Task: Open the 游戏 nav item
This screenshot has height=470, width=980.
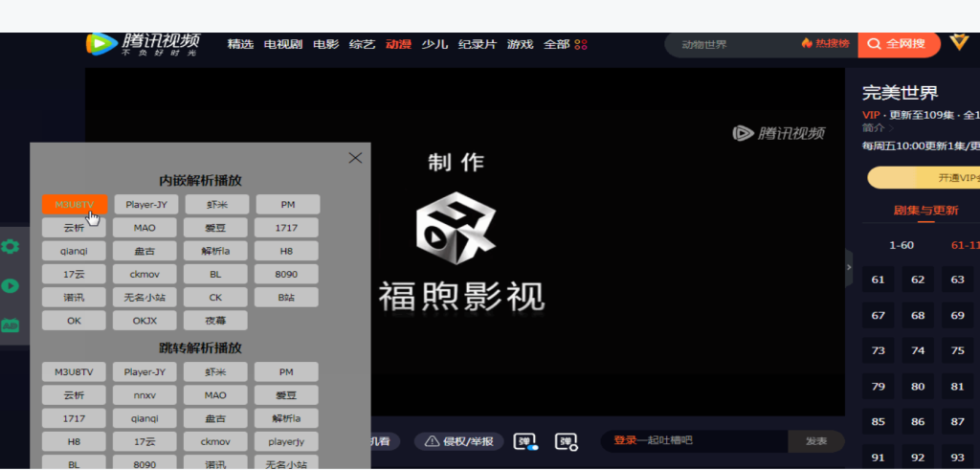Action: pos(520,44)
